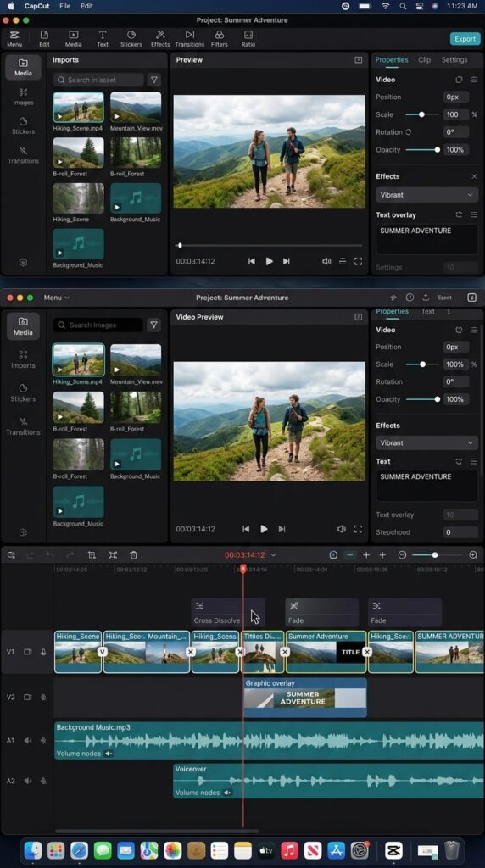Click the undo arrow in timeline toolbar
Image resolution: width=485 pixels, height=868 pixels.
[x=50, y=554]
